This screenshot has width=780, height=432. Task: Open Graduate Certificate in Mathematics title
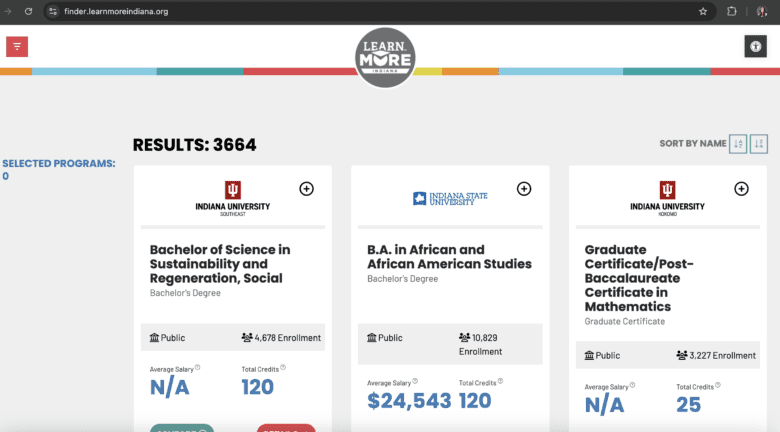point(639,278)
